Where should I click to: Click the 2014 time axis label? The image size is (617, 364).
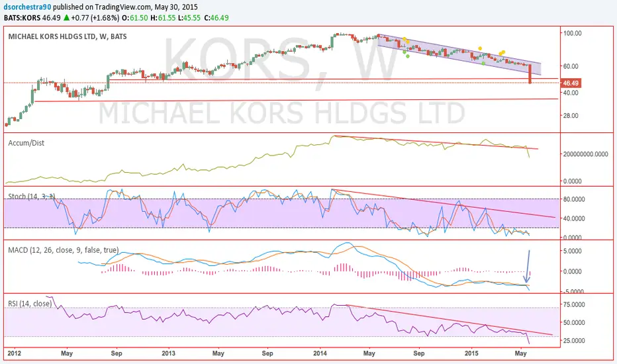pyautogui.click(x=320, y=353)
